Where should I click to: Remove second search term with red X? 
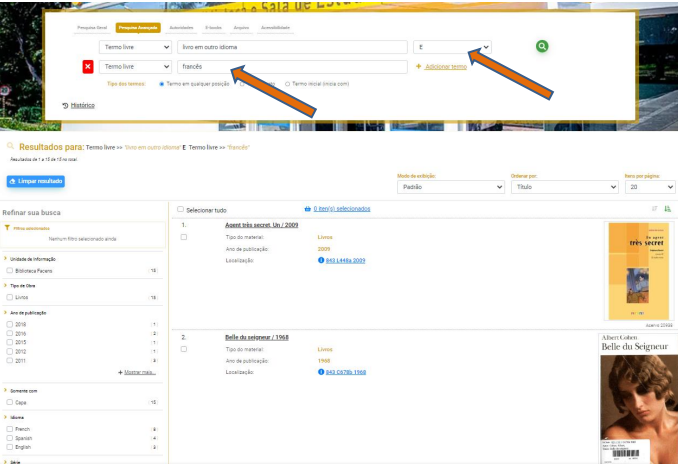[x=87, y=67]
